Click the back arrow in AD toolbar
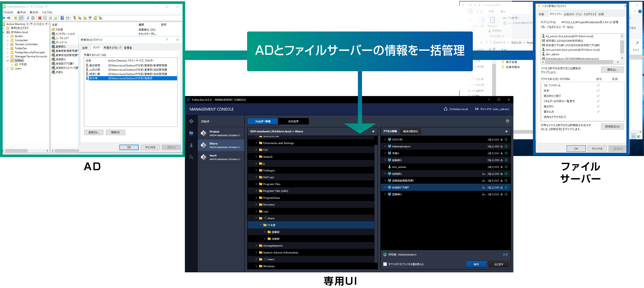Viewport: 644px width, 288px height. pos(4,18)
